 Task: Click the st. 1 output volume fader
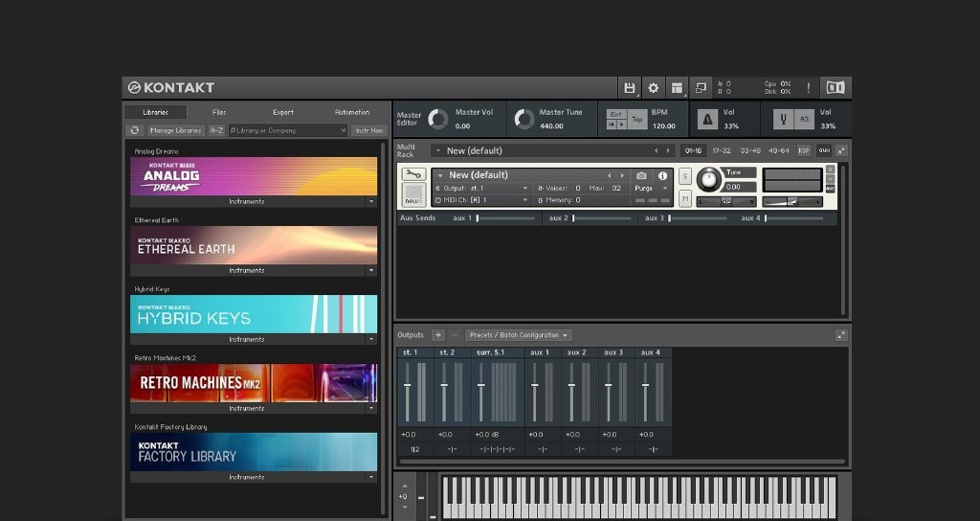pos(408,386)
